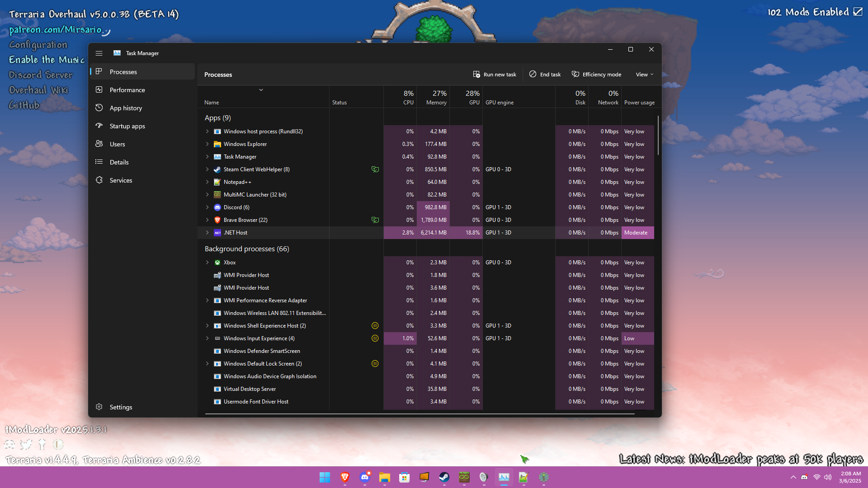868x488 pixels.
Task: Sort by the Power usage column
Action: pyautogui.click(x=639, y=97)
